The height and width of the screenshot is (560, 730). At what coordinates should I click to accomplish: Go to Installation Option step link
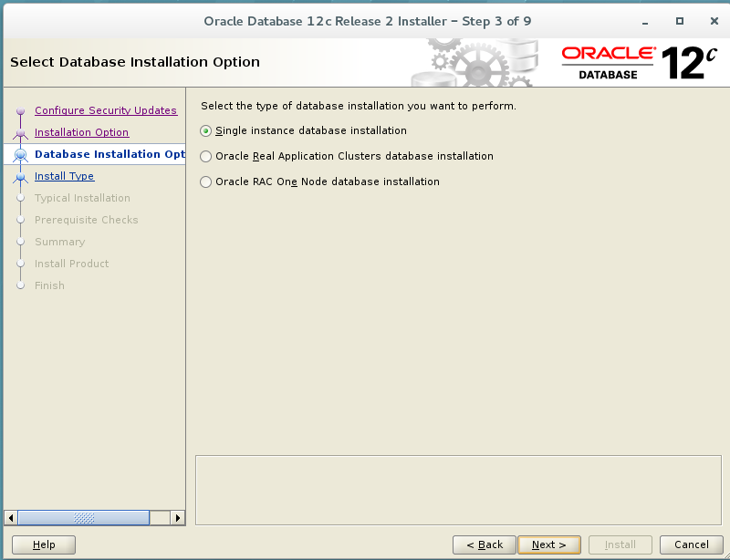81,132
